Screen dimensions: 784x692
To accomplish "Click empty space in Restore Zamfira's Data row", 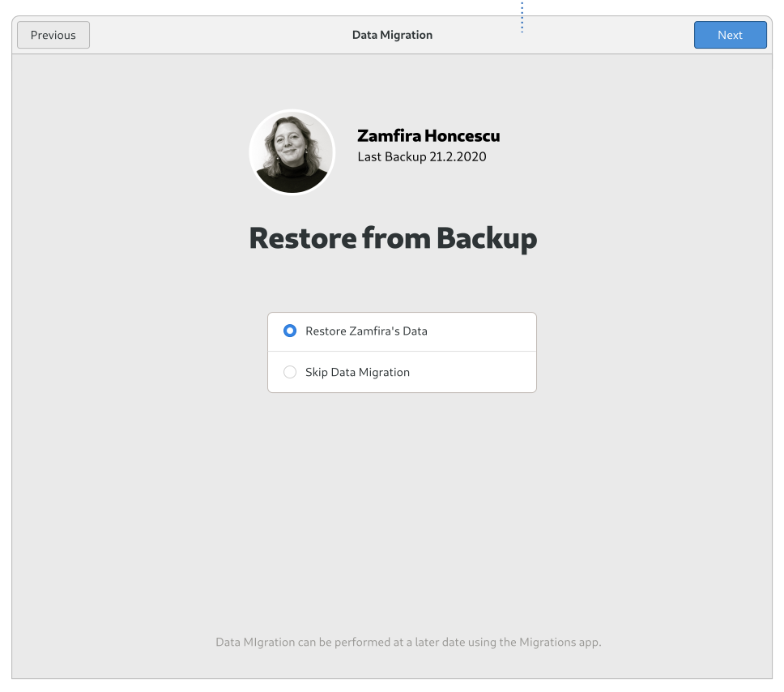I will tap(480, 331).
